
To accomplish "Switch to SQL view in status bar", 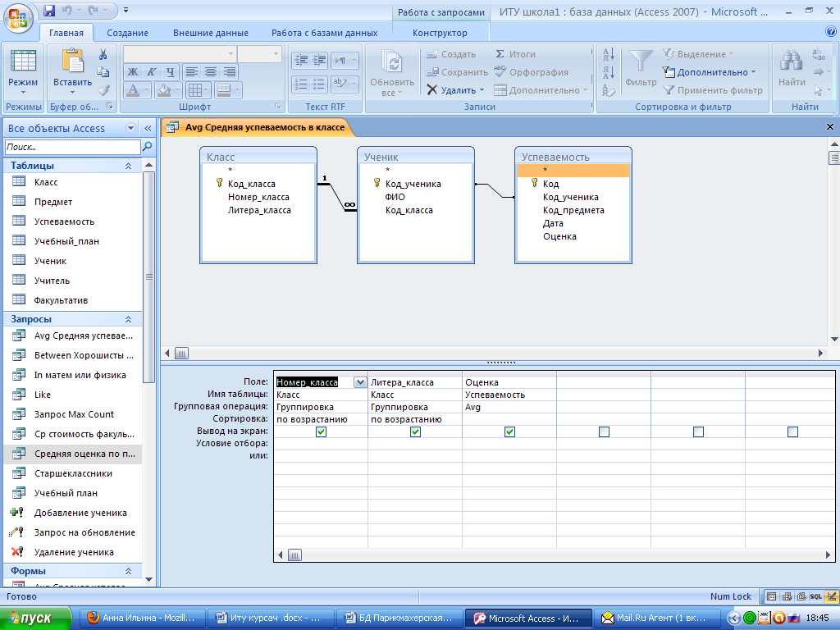I will click(x=816, y=596).
